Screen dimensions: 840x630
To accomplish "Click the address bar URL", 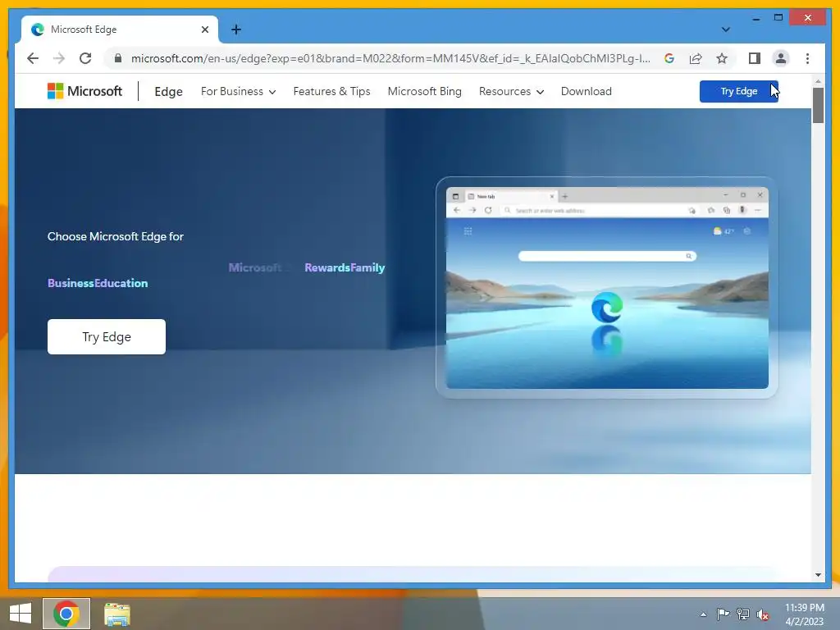I will coord(390,58).
